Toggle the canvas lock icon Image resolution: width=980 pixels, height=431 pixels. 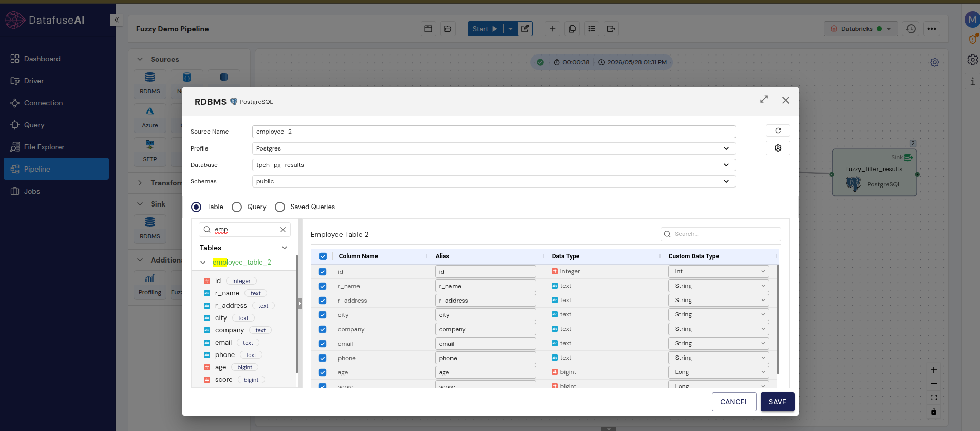934,411
